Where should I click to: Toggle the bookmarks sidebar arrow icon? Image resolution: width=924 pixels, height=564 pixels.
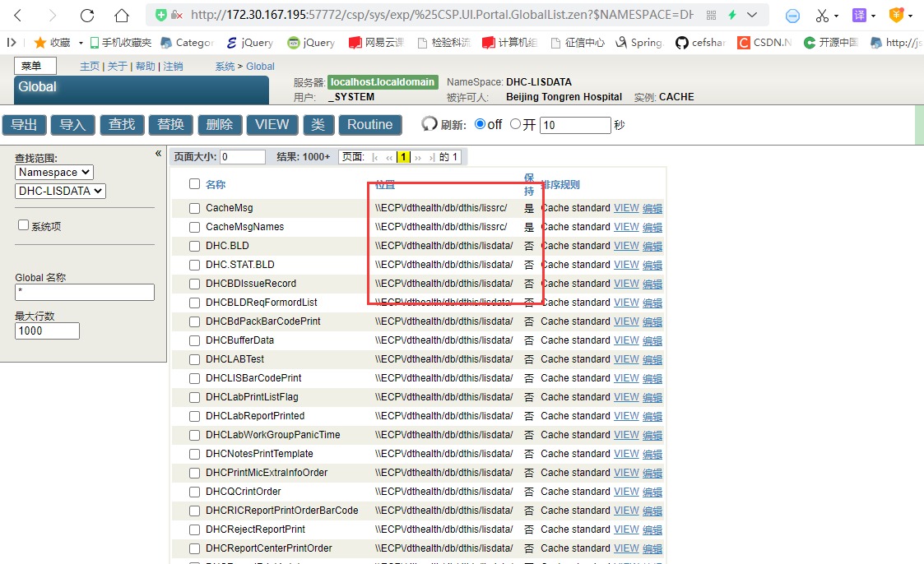(x=12, y=43)
